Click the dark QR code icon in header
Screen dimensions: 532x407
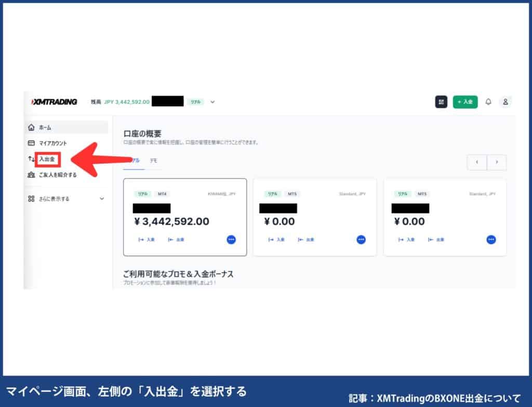441,102
